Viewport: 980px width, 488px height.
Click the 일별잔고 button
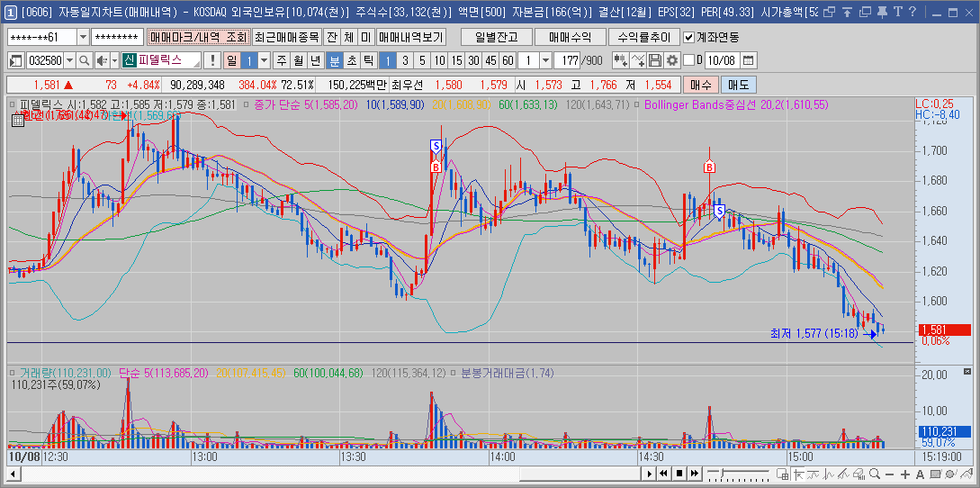tap(496, 37)
